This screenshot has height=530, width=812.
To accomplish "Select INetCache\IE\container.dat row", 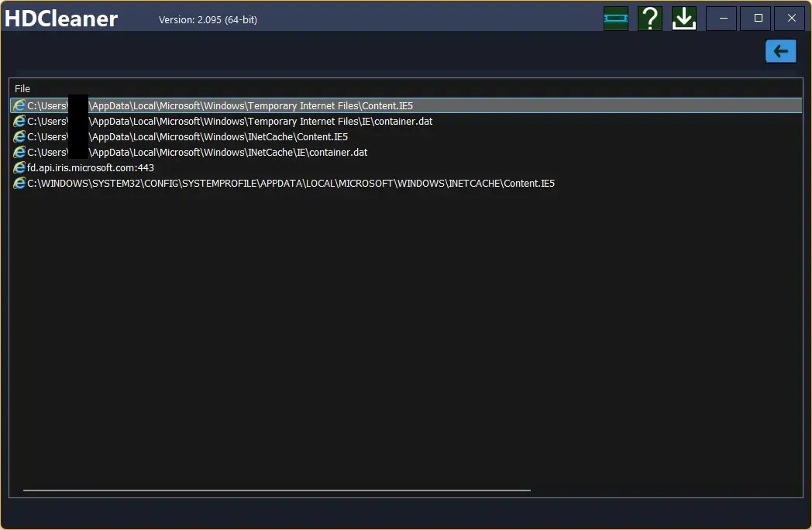I will (x=406, y=153).
